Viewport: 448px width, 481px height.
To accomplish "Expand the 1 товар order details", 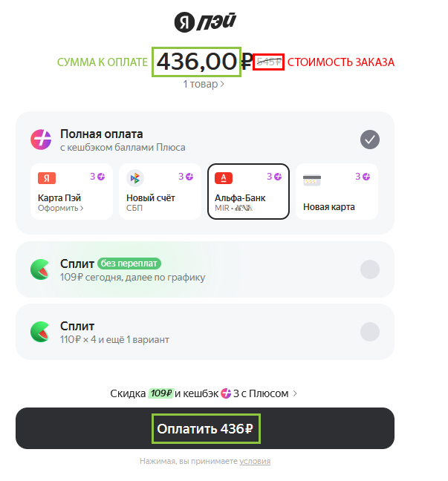I will (204, 85).
